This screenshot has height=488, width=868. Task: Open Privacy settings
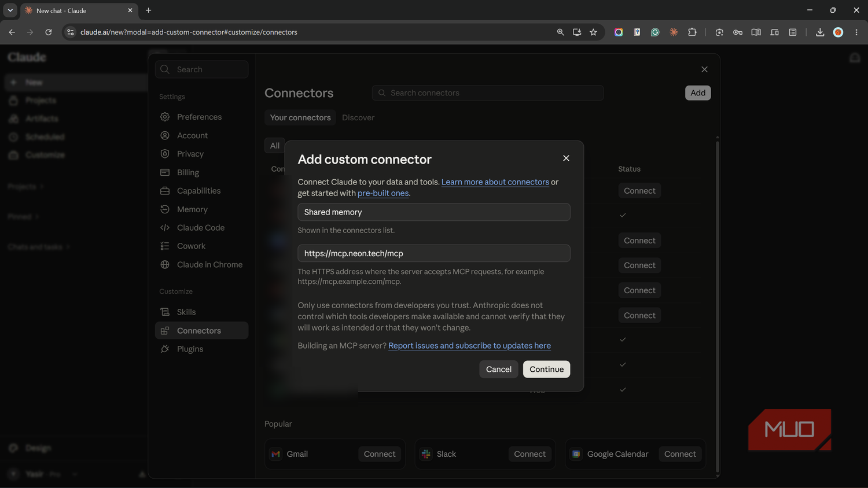point(201,154)
